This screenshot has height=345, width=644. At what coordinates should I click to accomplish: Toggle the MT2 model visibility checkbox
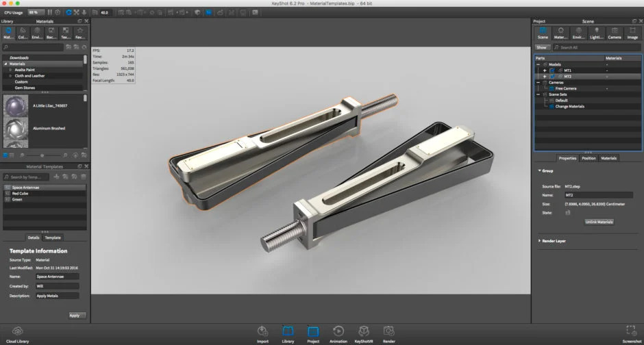tap(552, 77)
